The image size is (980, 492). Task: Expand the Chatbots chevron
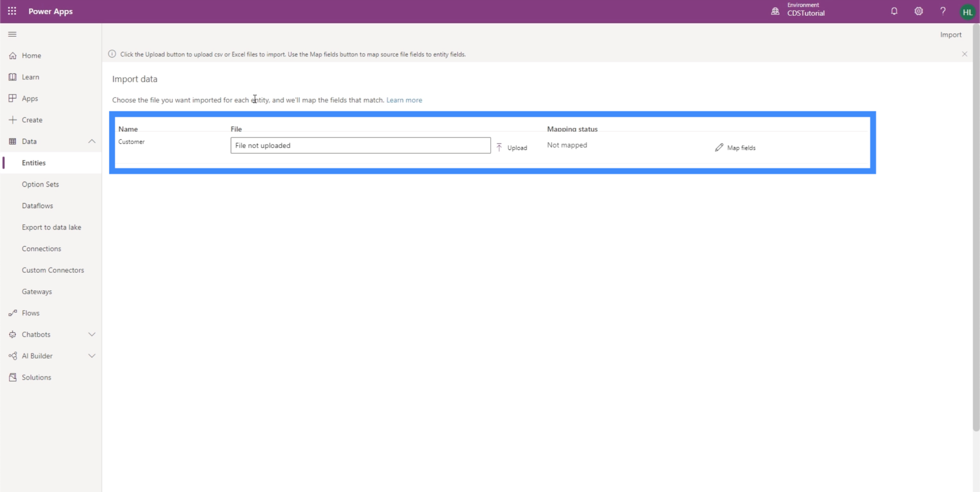pyautogui.click(x=92, y=335)
